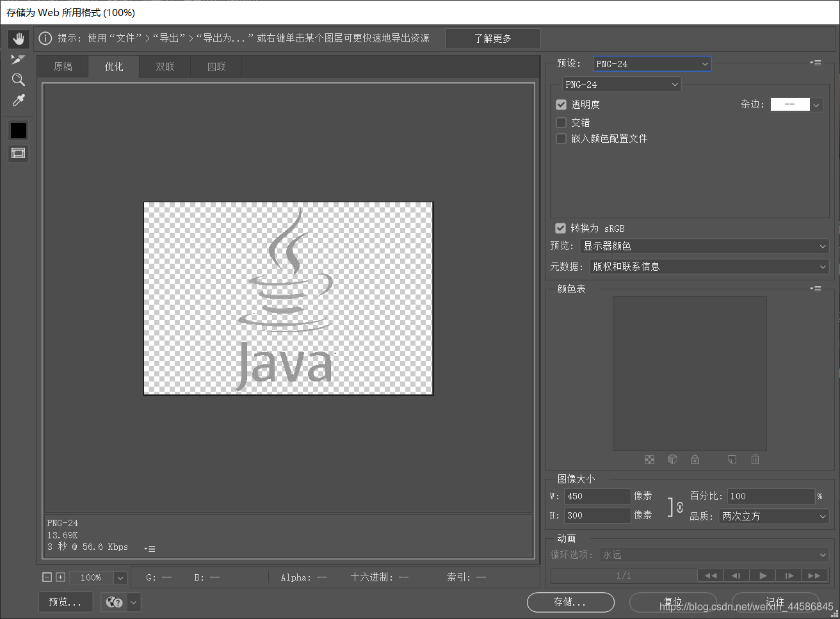Image resolution: width=840 pixels, height=619 pixels.
Task: Click the 预览... button
Action: (65, 602)
